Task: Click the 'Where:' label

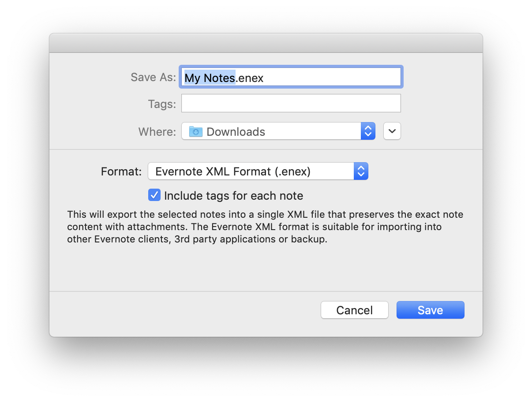Action: pyautogui.click(x=157, y=132)
